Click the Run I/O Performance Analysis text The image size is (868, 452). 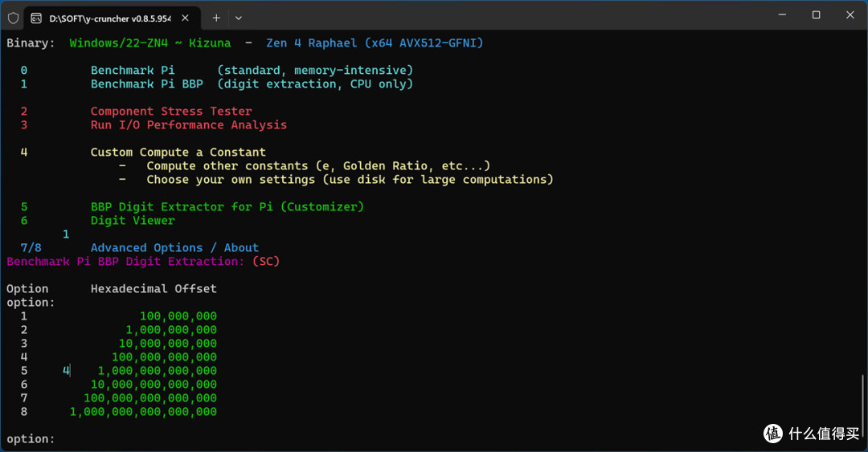click(x=189, y=125)
